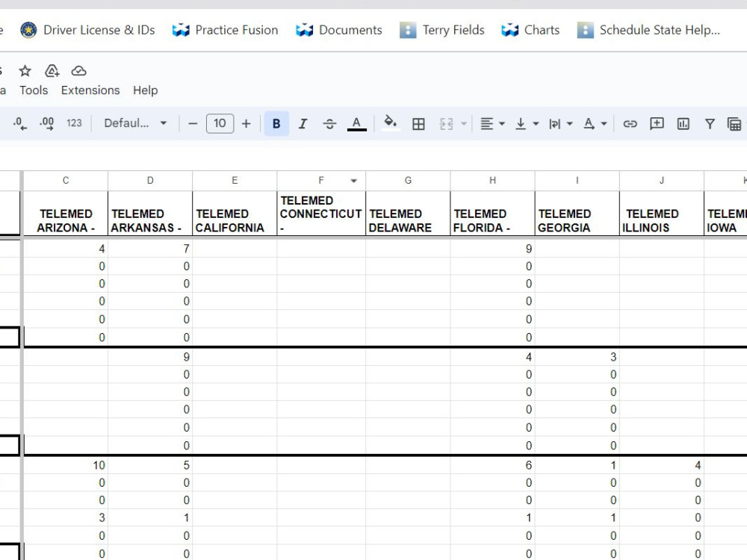Select column H header

[x=492, y=181]
